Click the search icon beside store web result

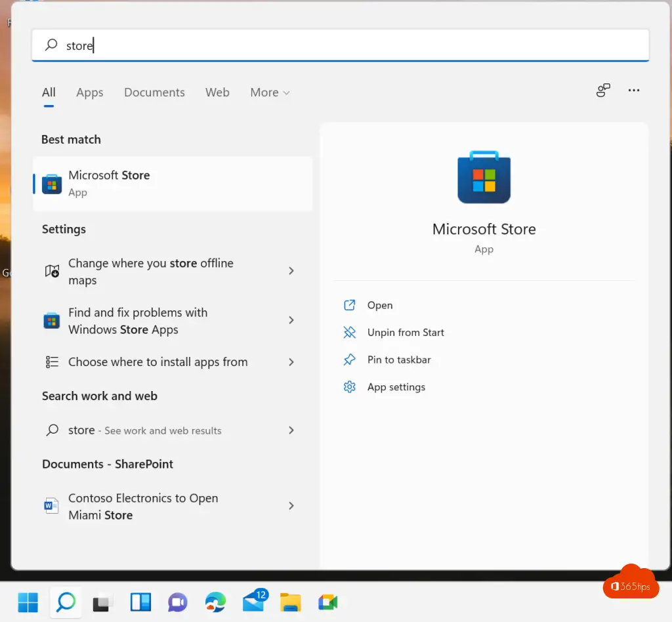click(52, 430)
